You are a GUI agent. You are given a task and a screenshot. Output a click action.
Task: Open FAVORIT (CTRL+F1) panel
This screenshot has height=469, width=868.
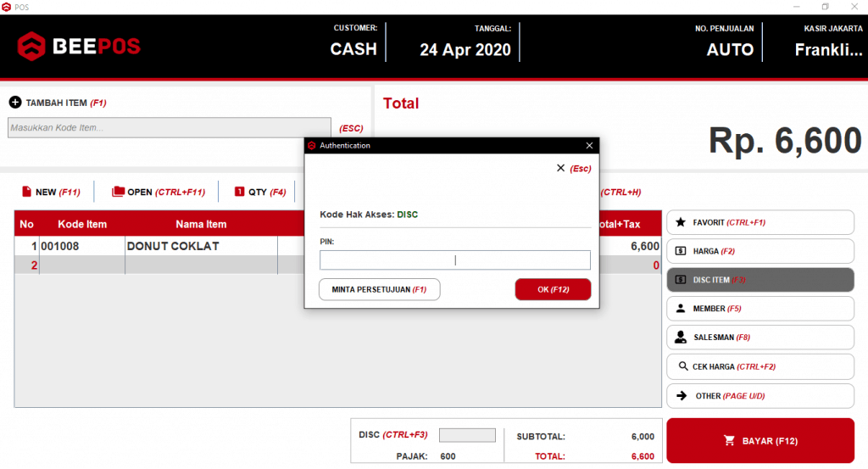point(760,222)
